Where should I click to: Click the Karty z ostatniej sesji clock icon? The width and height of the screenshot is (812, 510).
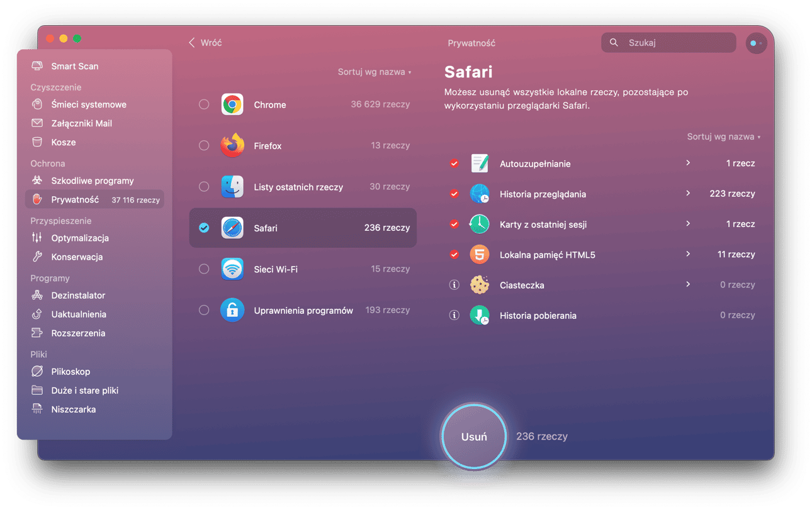pos(480,224)
